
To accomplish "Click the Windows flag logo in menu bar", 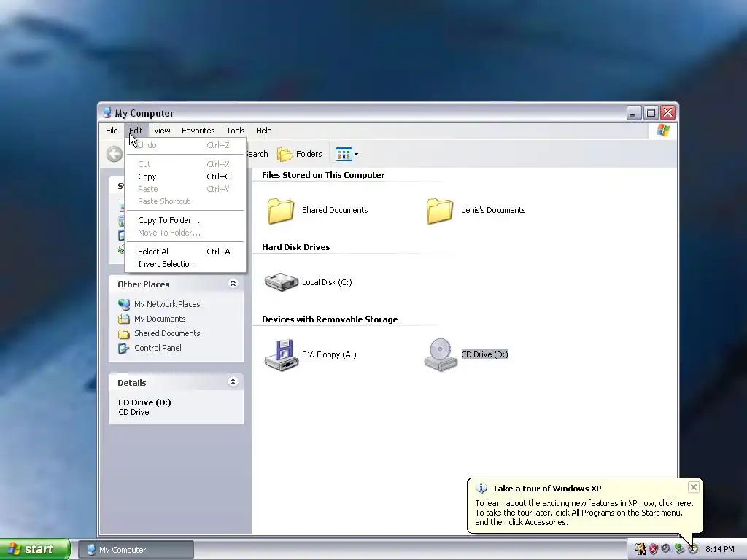I will [662, 130].
